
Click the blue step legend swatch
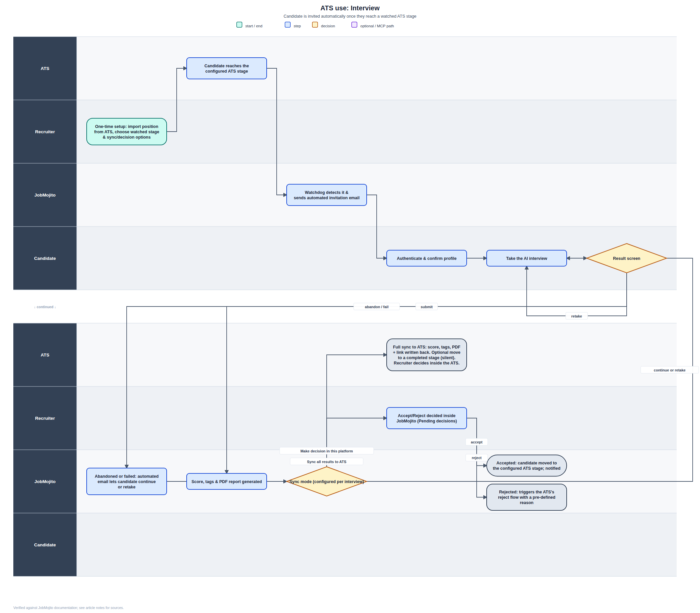288,25
